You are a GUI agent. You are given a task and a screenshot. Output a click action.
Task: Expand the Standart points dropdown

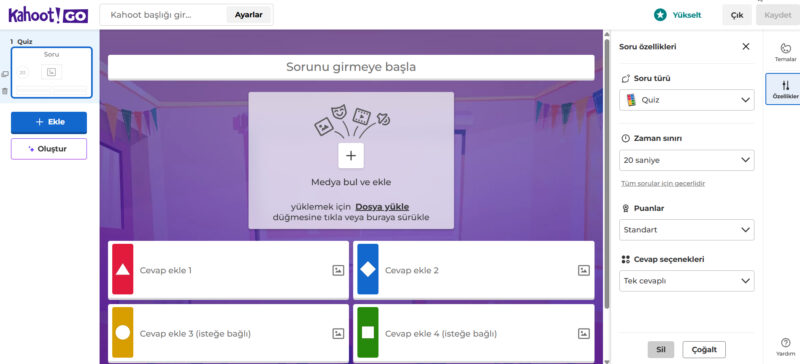[687, 230]
